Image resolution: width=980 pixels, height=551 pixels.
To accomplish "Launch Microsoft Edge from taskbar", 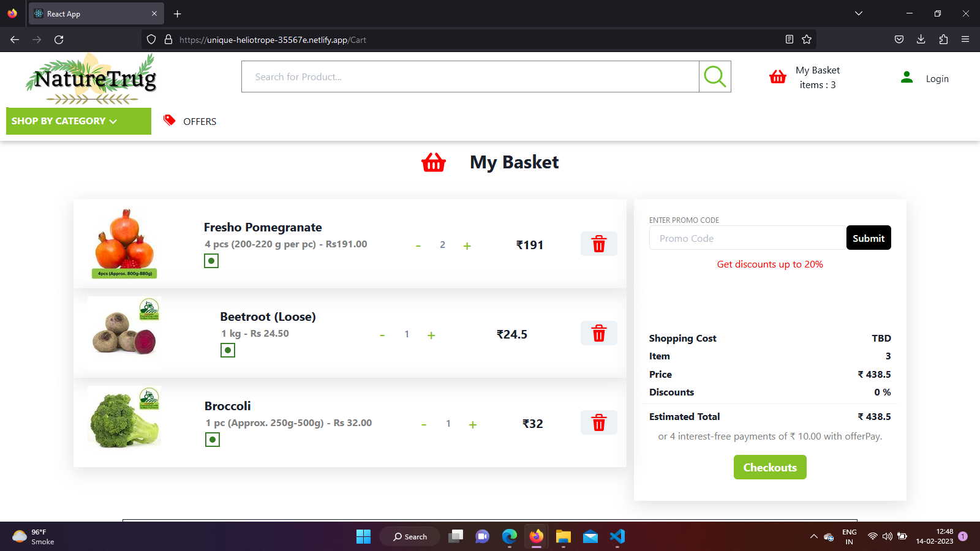I will click(x=510, y=536).
